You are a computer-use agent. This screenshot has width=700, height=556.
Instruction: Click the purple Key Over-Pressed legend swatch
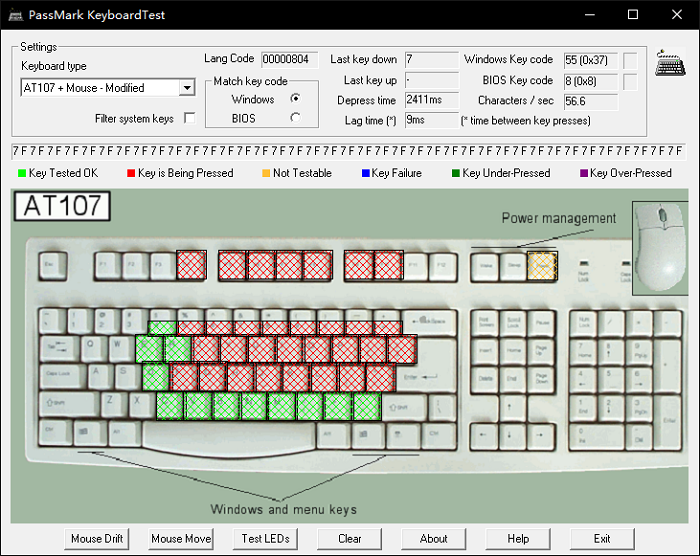coord(583,173)
